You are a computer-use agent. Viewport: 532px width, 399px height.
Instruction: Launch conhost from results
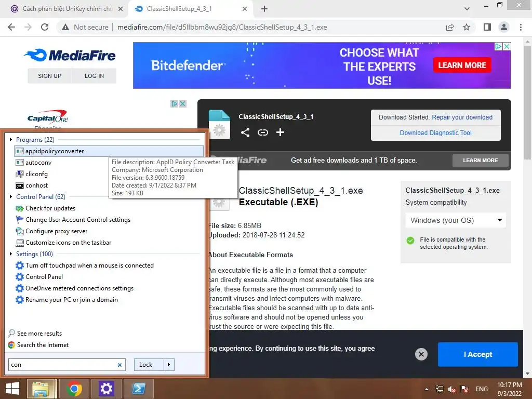click(x=37, y=185)
